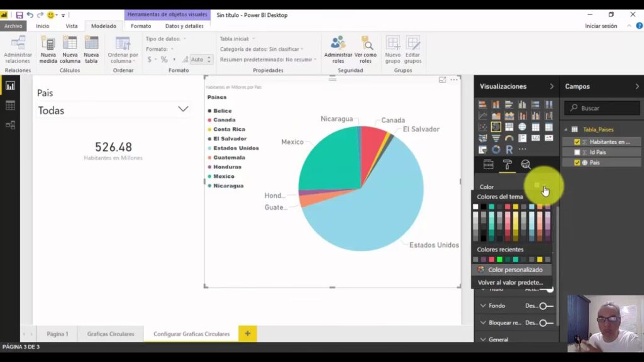Uncheck the Habitantes en Millones field
This screenshot has width=644, height=362.
(x=577, y=142)
